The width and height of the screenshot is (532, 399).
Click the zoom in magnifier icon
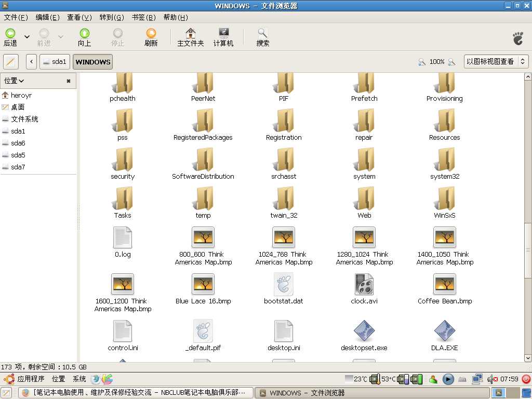pyautogui.click(x=451, y=62)
